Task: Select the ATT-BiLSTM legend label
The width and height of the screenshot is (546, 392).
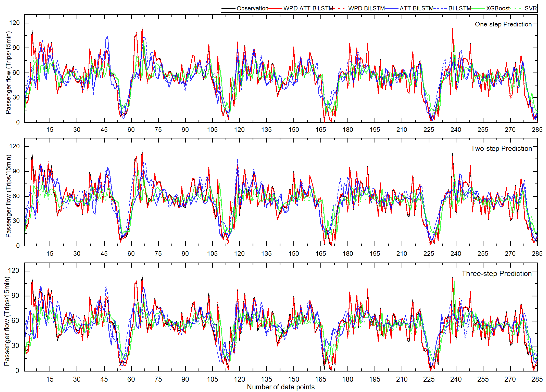Action: click(416, 8)
